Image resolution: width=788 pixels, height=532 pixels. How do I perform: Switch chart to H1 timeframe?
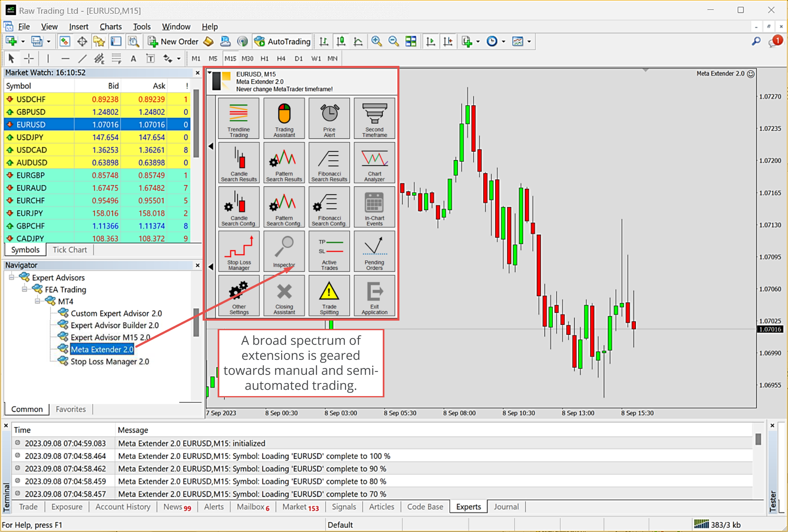pyautogui.click(x=264, y=58)
